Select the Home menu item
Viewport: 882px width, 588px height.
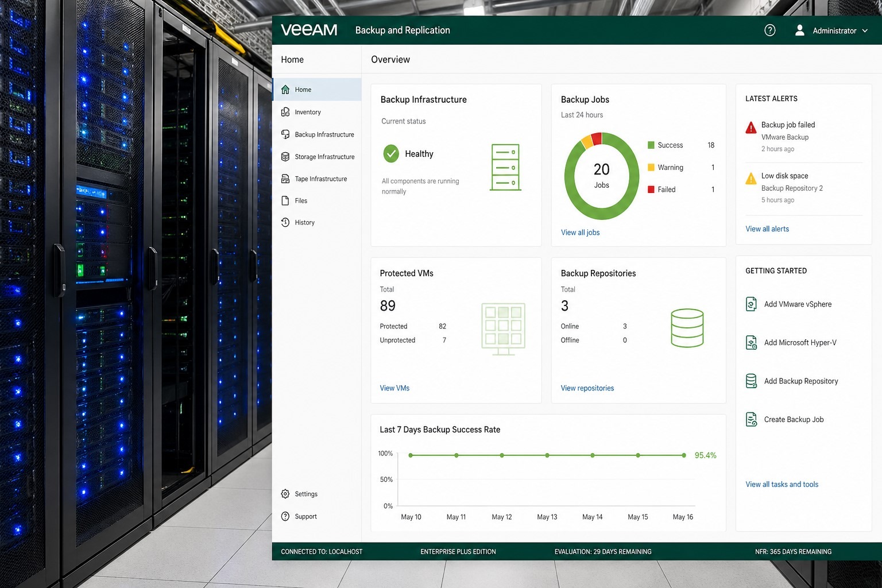(x=317, y=90)
